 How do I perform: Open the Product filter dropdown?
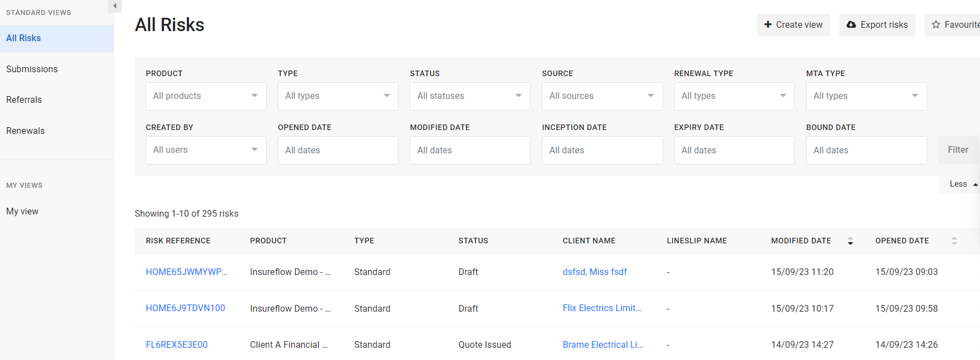coord(206,96)
